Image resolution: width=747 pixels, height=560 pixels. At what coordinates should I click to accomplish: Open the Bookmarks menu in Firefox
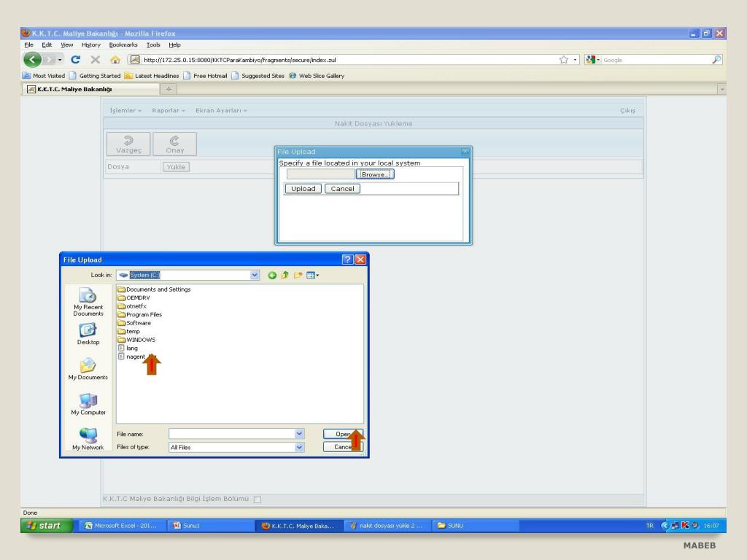tap(123, 44)
